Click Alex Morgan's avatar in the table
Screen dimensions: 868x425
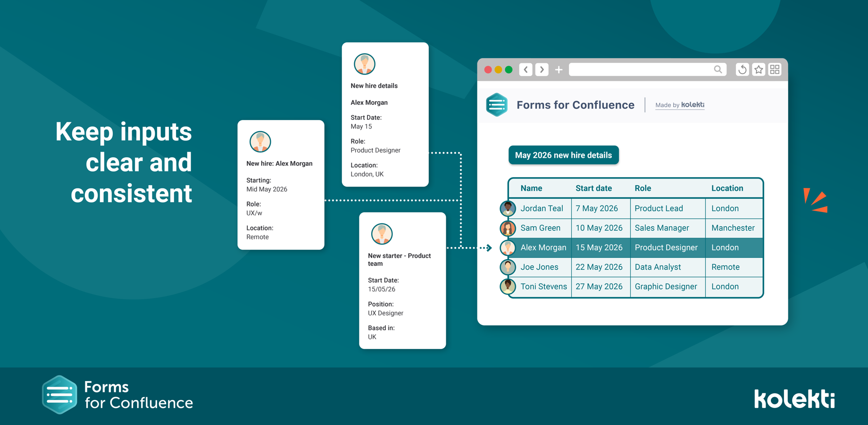(x=508, y=247)
